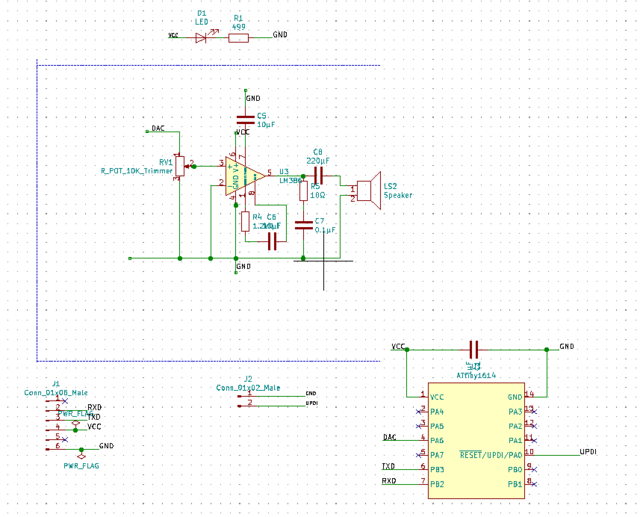Click the VCC label left of LED D1
Image resolution: width=640 pixels, height=517 pixels.
pos(173,36)
